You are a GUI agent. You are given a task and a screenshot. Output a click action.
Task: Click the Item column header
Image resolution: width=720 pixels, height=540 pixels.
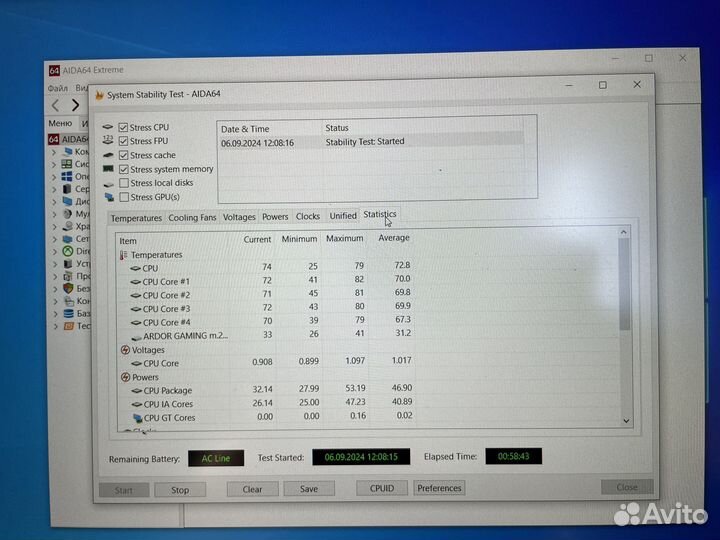(128, 241)
